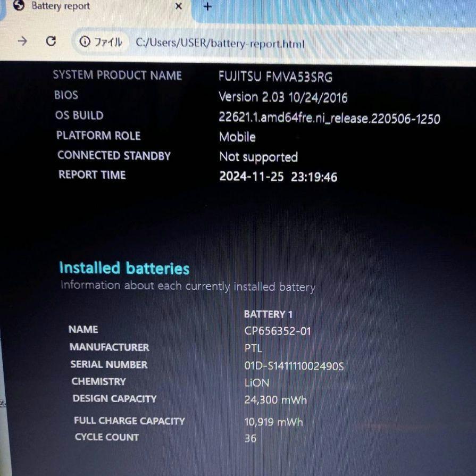This screenshot has width=476, height=476.
Task: Select the FUJITSU FMVA53SRG product name
Action: (275, 77)
